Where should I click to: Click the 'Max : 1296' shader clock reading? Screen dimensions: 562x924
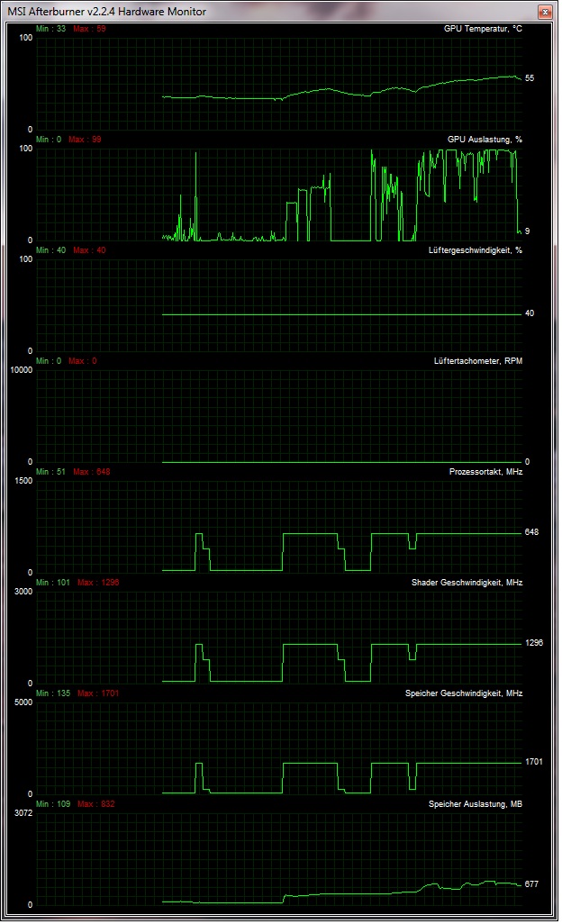click(x=98, y=582)
